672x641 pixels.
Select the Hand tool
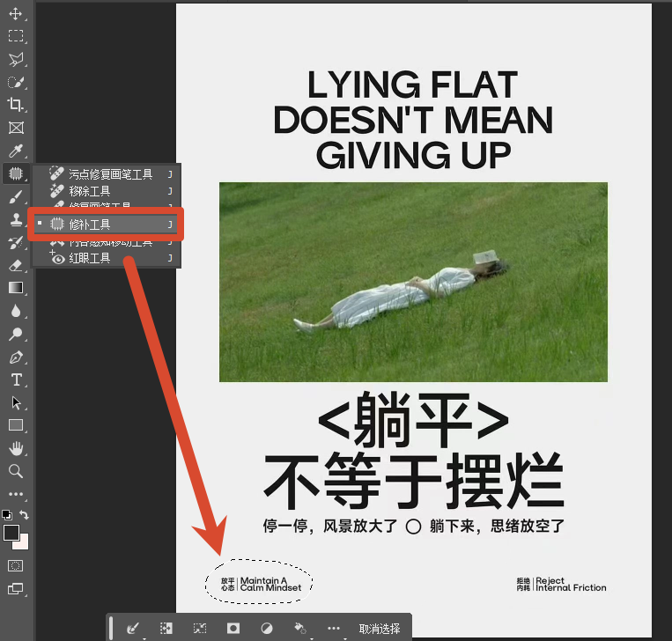pyautogui.click(x=16, y=449)
